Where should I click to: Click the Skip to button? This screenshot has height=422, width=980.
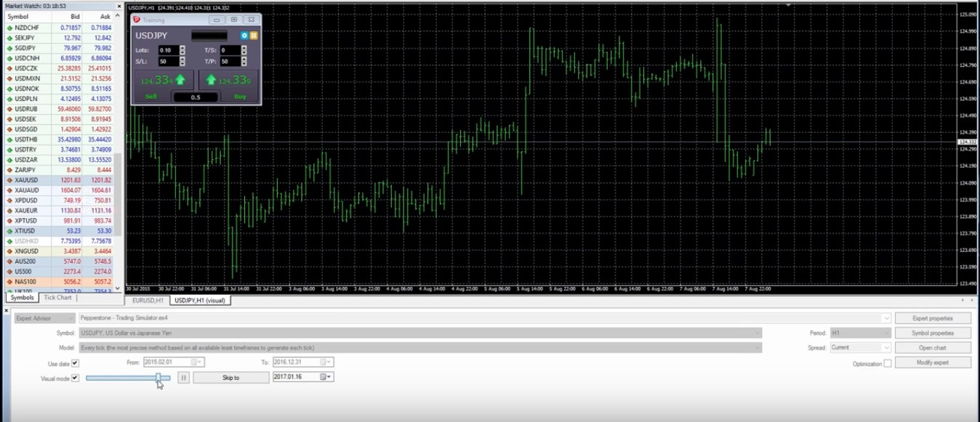pyautogui.click(x=230, y=378)
